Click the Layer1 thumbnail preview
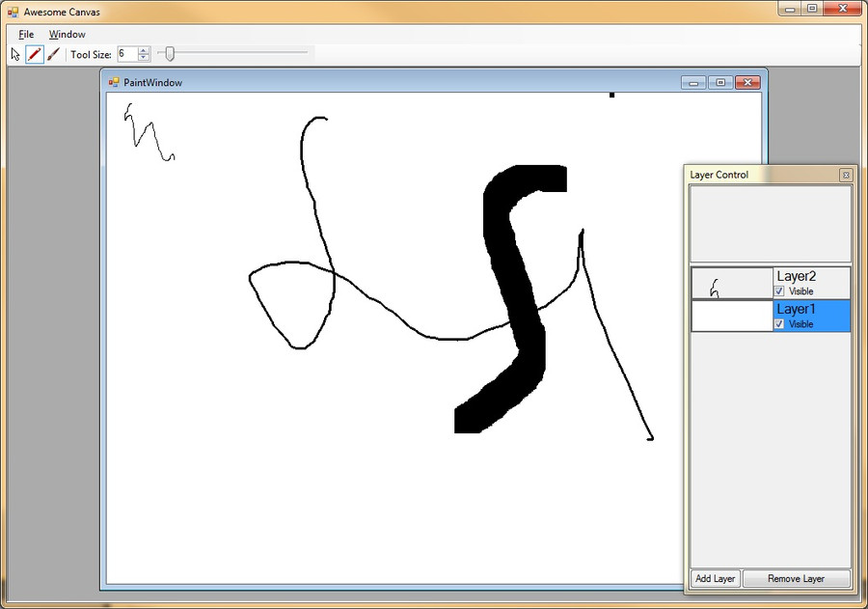 tap(732, 316)
